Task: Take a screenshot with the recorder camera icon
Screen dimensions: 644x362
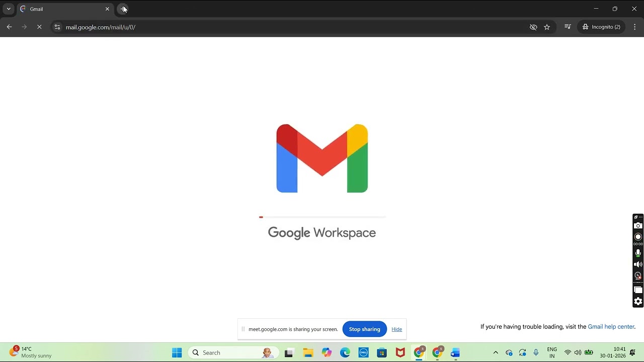Action: click(x=638, y=226)
